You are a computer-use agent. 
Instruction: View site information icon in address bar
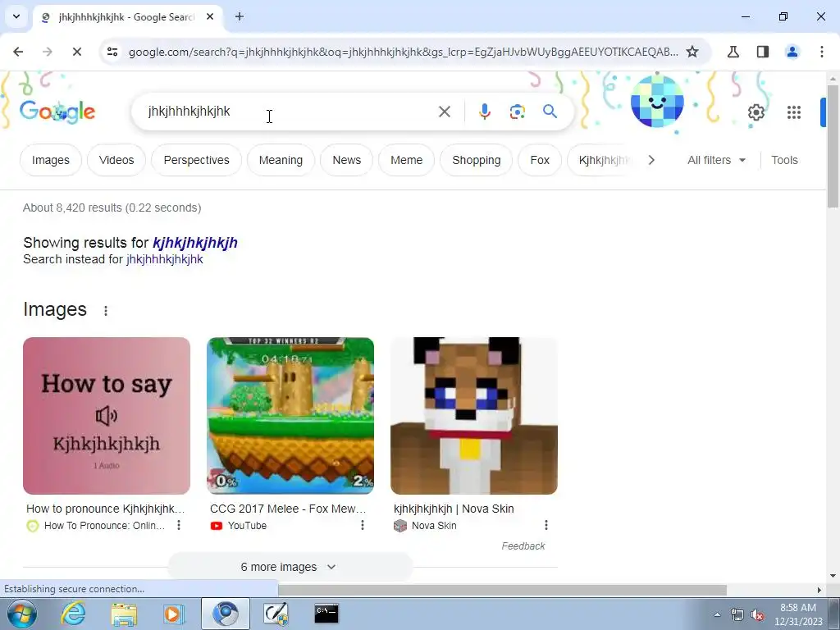[112, 52]
